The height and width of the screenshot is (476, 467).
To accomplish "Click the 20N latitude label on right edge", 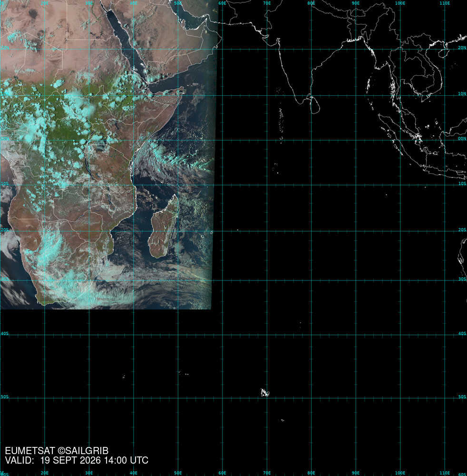I will pyautogui.click(x=462, y=48).
